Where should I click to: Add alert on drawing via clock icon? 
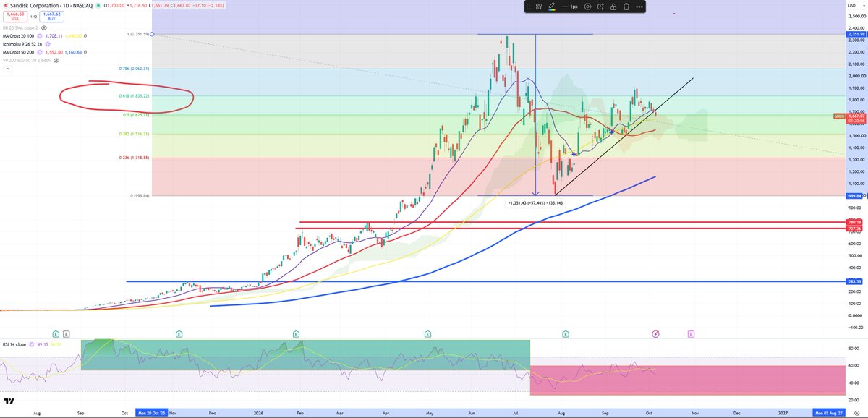point(601,7)
